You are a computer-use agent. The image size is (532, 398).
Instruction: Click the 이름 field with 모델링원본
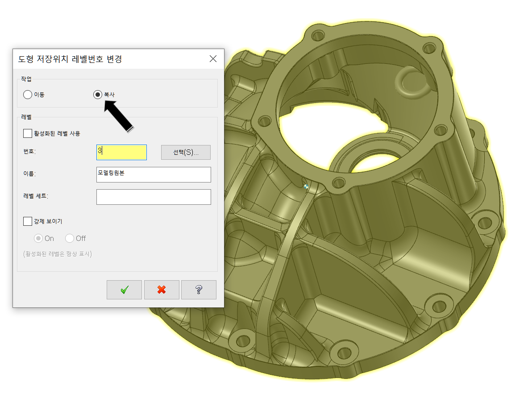point(154,174)
